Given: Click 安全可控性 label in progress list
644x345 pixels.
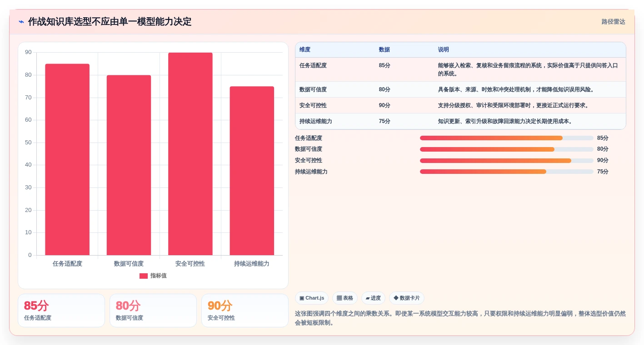Looking at the screenshot, I should tap(309, 160).
